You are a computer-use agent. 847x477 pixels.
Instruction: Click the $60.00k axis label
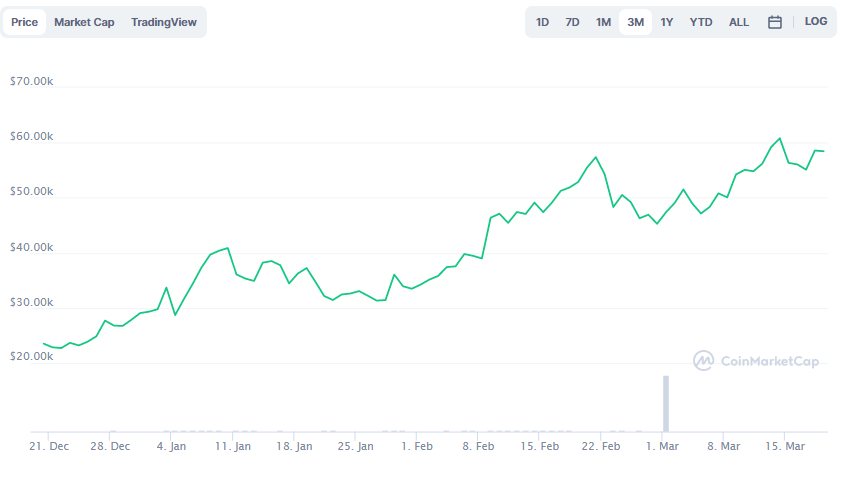pos(31,137)
